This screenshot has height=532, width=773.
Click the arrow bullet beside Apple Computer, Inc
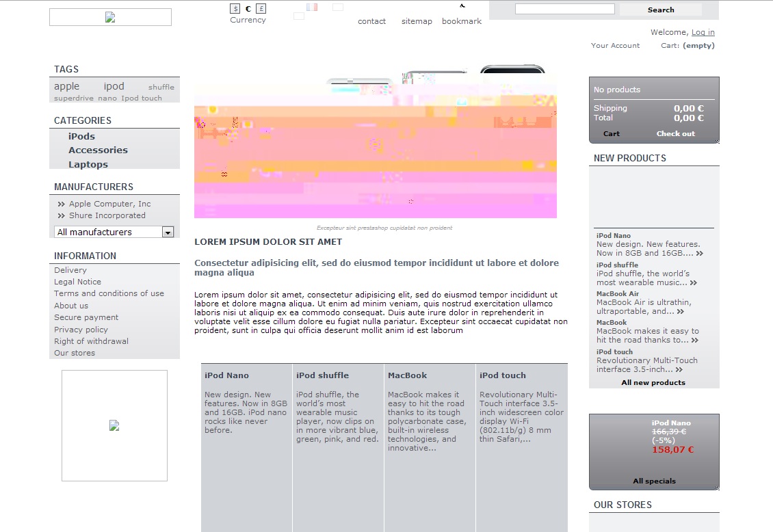61,204
